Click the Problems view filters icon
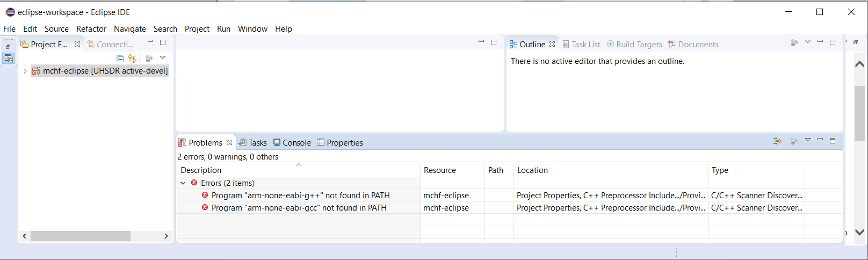Viewport: 868px width, 260px height. (x=777, y=141)
